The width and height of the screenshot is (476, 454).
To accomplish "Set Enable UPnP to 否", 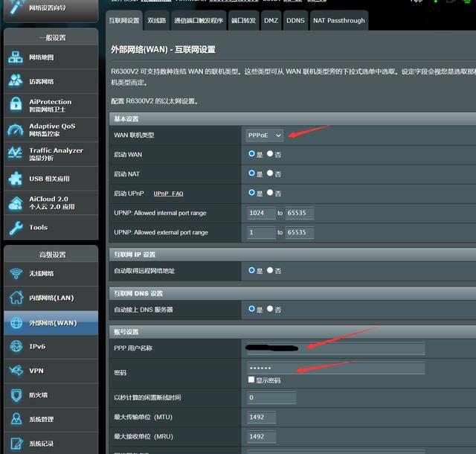I will pos(270,193).
